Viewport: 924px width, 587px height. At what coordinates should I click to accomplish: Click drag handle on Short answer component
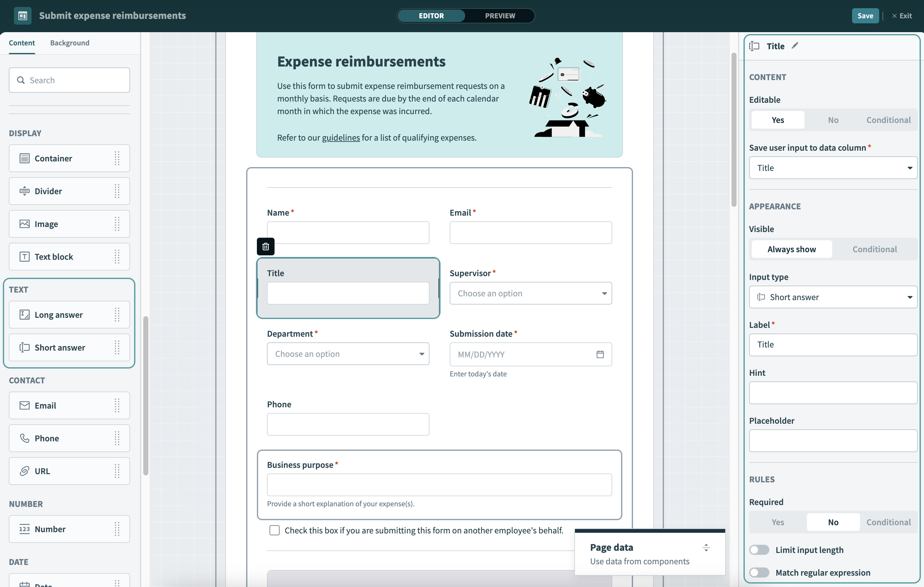click(x=117, y=347)
